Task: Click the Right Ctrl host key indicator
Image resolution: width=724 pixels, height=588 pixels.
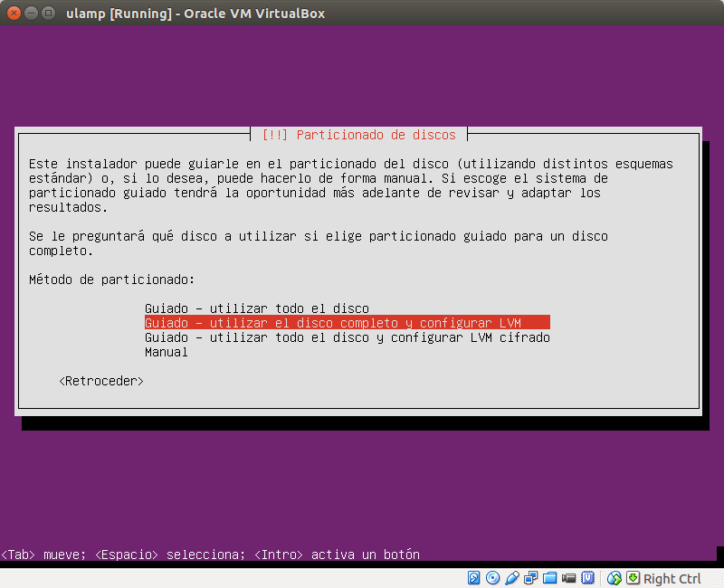Action: [671, 577]
